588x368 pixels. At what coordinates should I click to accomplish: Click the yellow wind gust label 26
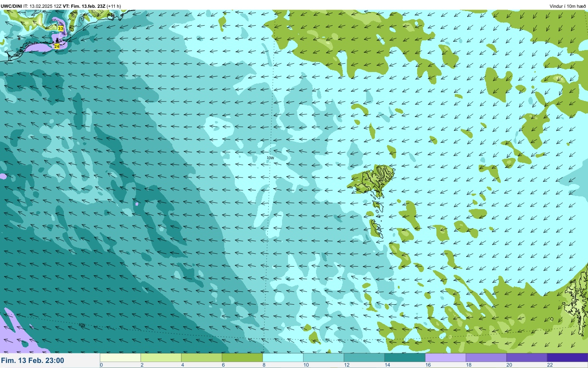click(x=57, y=46)
